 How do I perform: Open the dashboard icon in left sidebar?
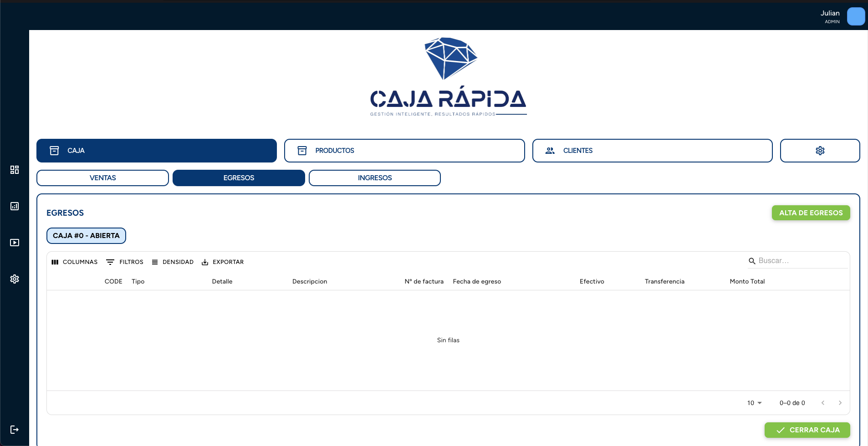(x=15, y=170)
